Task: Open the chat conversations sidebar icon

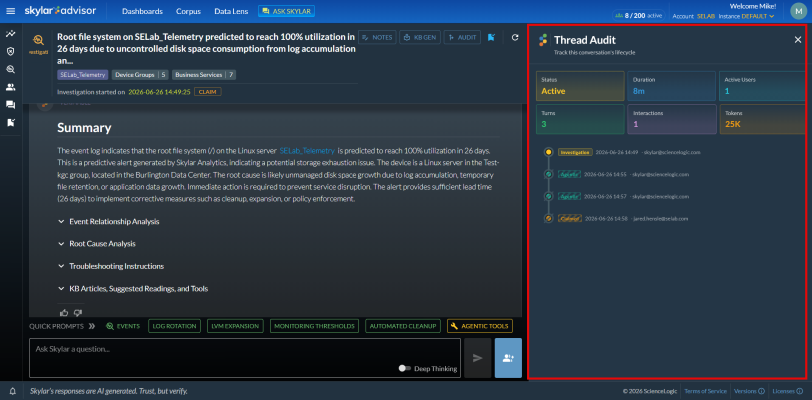Action: 10,105
